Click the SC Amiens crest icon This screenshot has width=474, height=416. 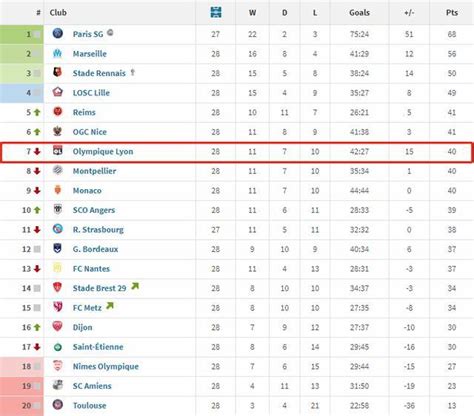tap(58, 385)
